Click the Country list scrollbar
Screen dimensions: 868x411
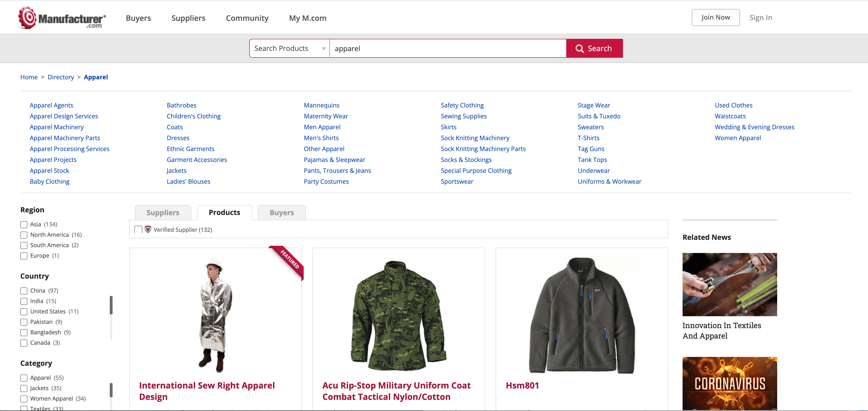pos(111,305)
